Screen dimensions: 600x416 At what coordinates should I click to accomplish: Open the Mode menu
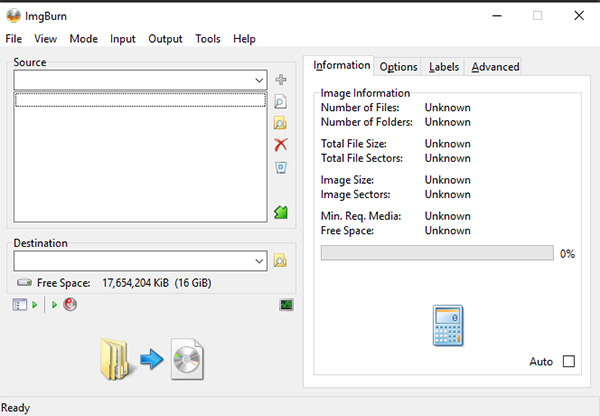[83, 39]
